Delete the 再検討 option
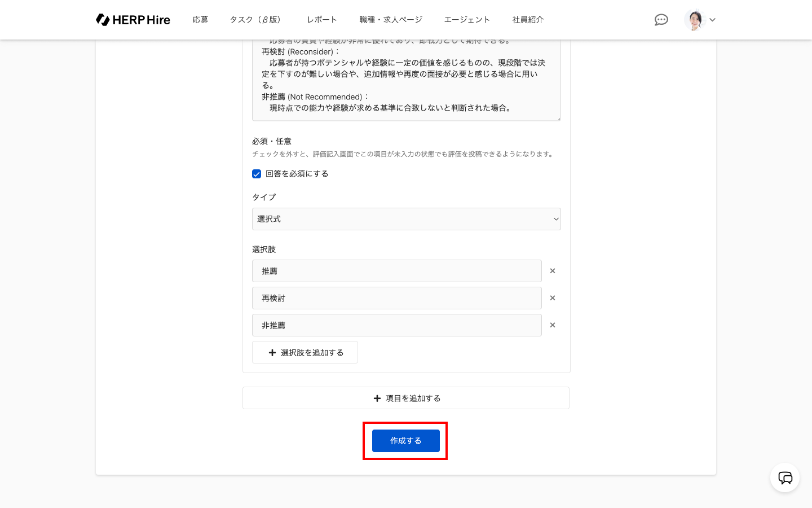The image size is (812, 508). point(553,298)
